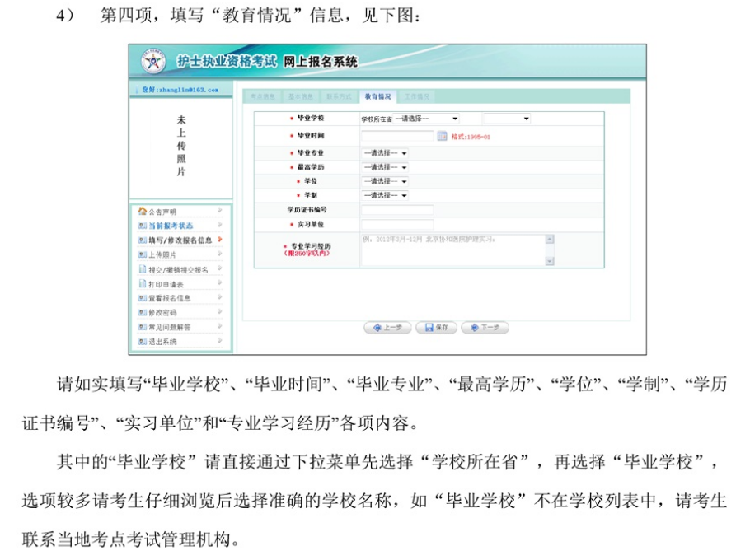Click the 保存 save button

coord(436,328)
